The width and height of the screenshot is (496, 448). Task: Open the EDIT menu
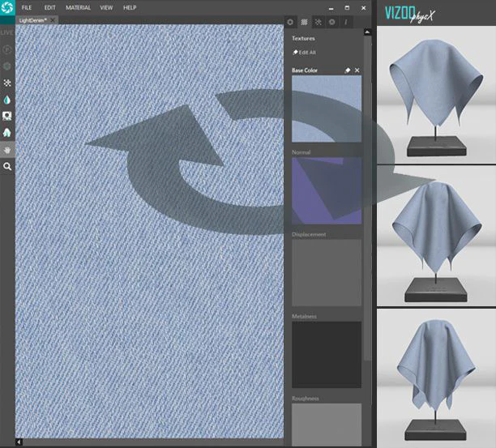[x=49, y=7]
